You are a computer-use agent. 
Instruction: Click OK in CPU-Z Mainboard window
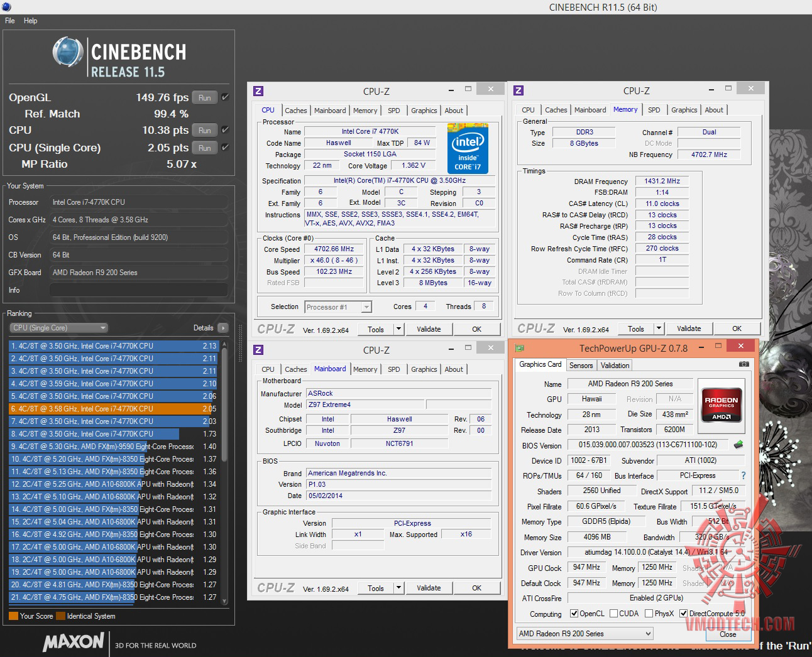tap(476, 588)
